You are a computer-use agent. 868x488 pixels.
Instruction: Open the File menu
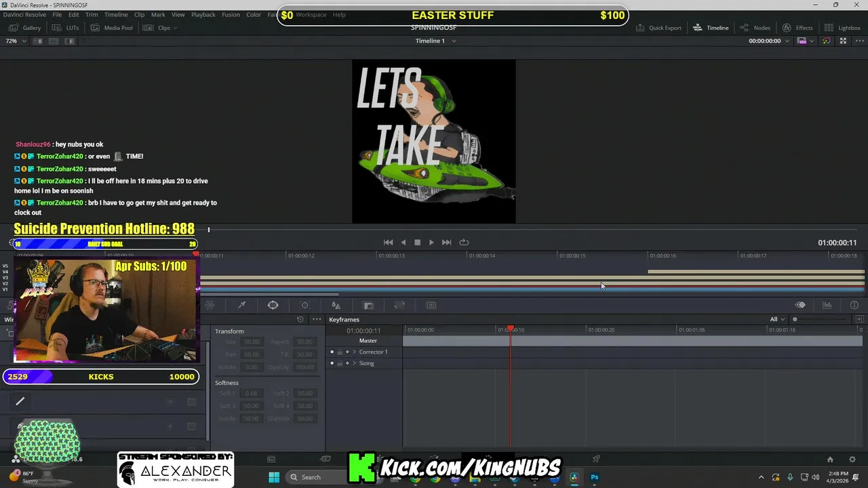click(x=57, y=14)
